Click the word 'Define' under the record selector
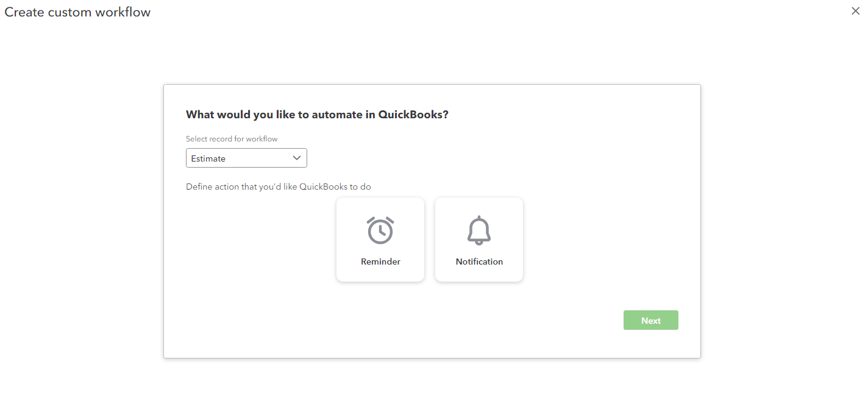This screenshot has width=868, height=406. pos(199,187)
